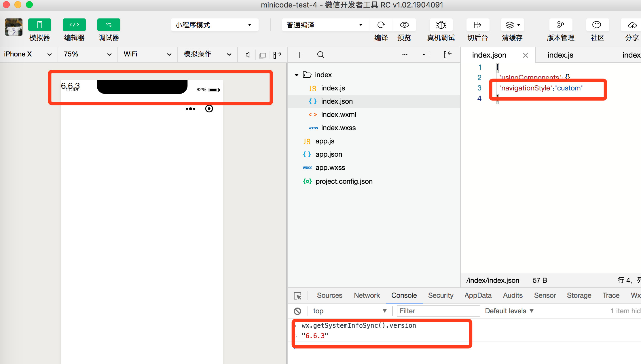Click the inspect element selector icon
Viewport: 641px width, 364px height.
click(x=297, y=295)
